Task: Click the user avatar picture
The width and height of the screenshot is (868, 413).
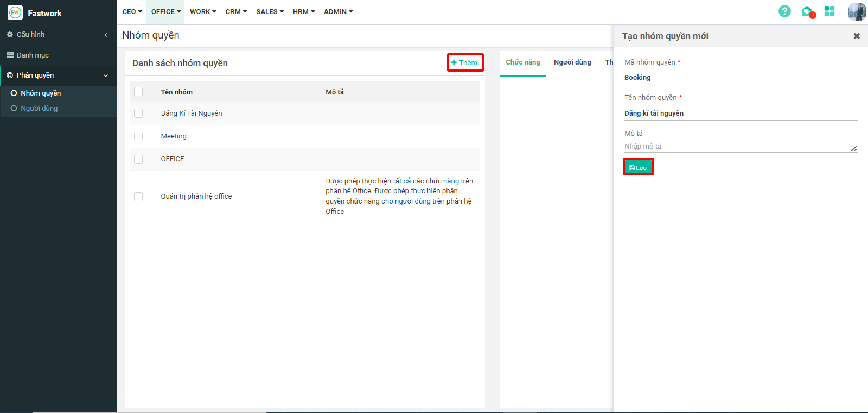Action: click(857, 12)
